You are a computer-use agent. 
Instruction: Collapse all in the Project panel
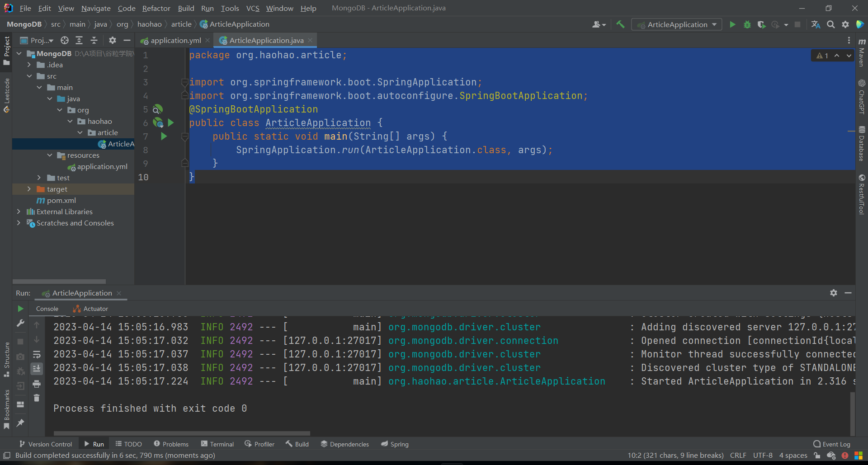94,40
